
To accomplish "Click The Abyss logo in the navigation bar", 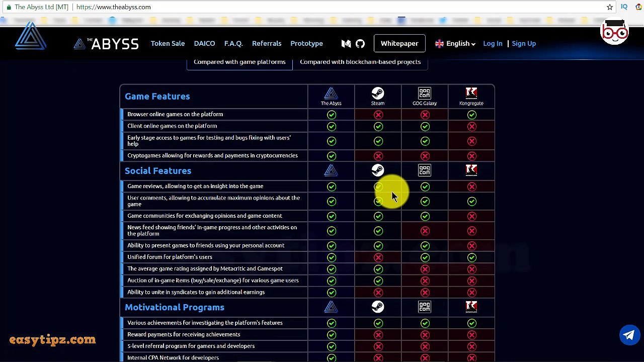I will coord(106,44).
